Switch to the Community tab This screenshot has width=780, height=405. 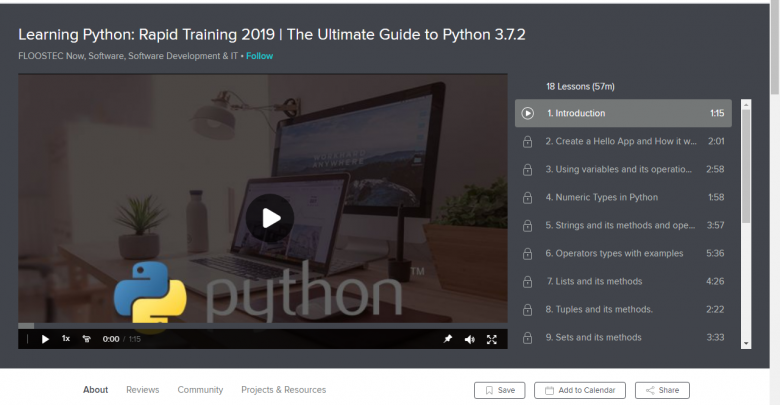pyautogui.click(x=200, y=390)
